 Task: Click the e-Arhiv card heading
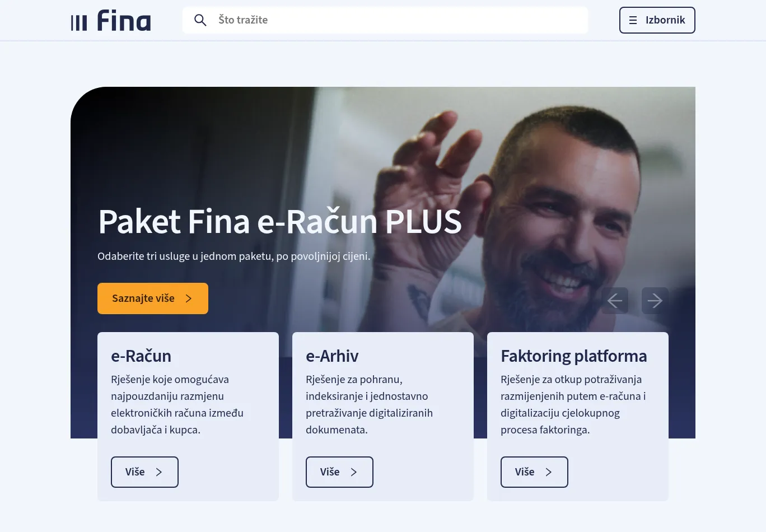coord(332,356)
